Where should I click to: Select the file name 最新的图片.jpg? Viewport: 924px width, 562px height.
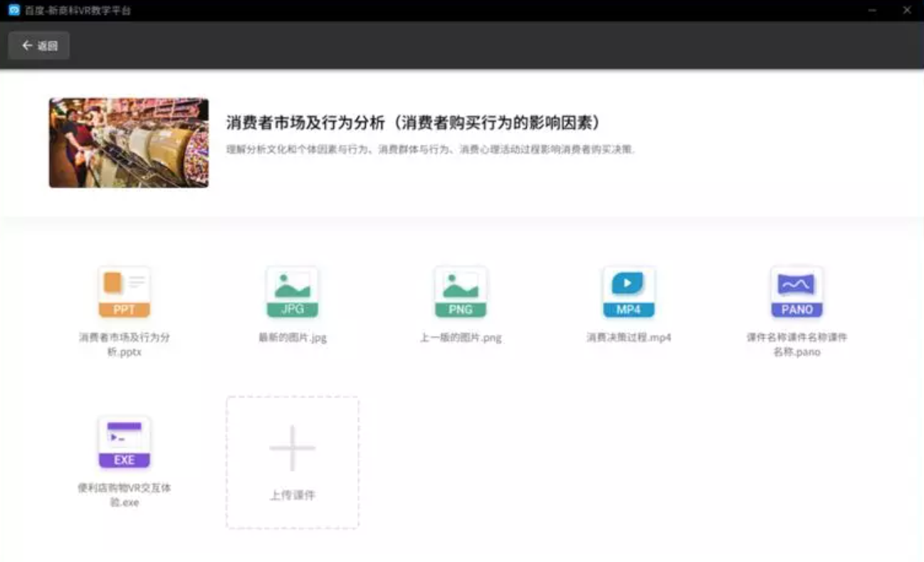pyautogui.click(x=293, y=338)
